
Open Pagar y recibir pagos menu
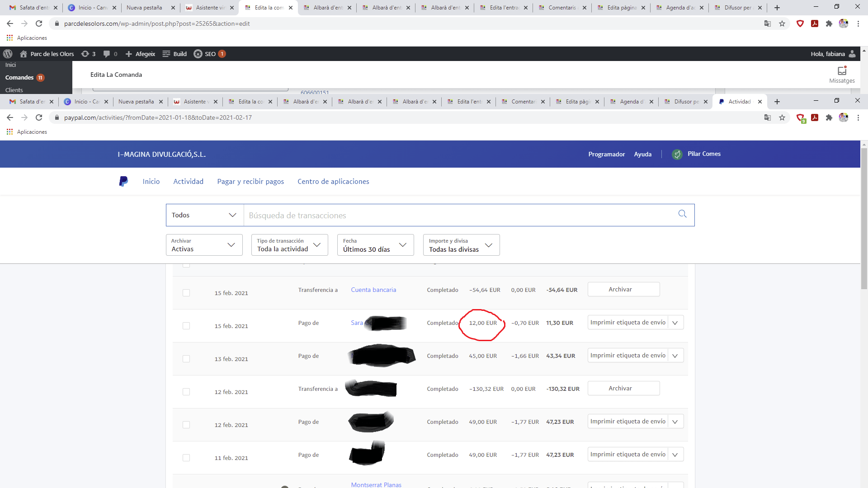pos(250,181)
